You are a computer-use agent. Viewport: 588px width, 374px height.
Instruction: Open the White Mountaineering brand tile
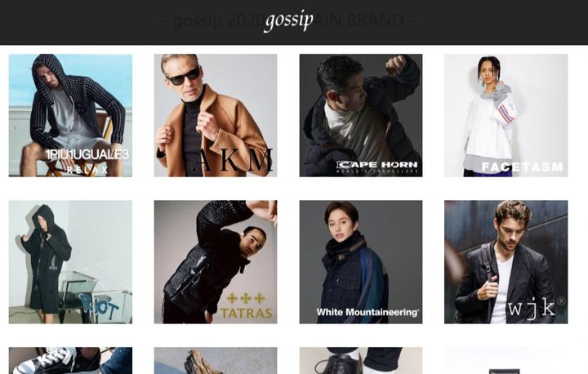(361, 262)
